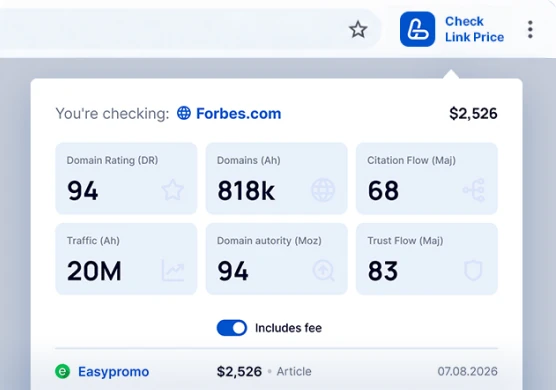Viewport: 556px width, 390px height.
Task: Select the Citation Flow value 68
Action: tap(383, 191)
